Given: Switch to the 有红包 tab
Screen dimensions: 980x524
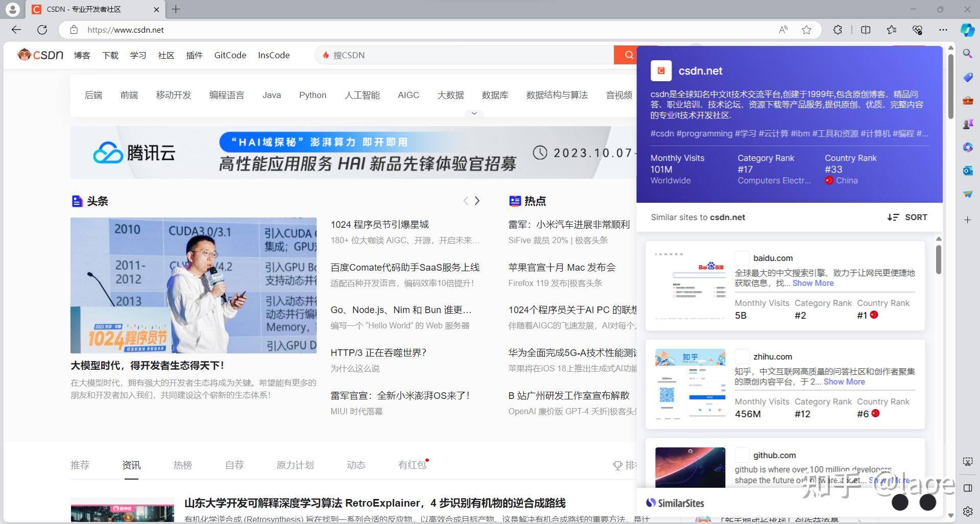Looking at the screenshot, I should tap(412, 465).
